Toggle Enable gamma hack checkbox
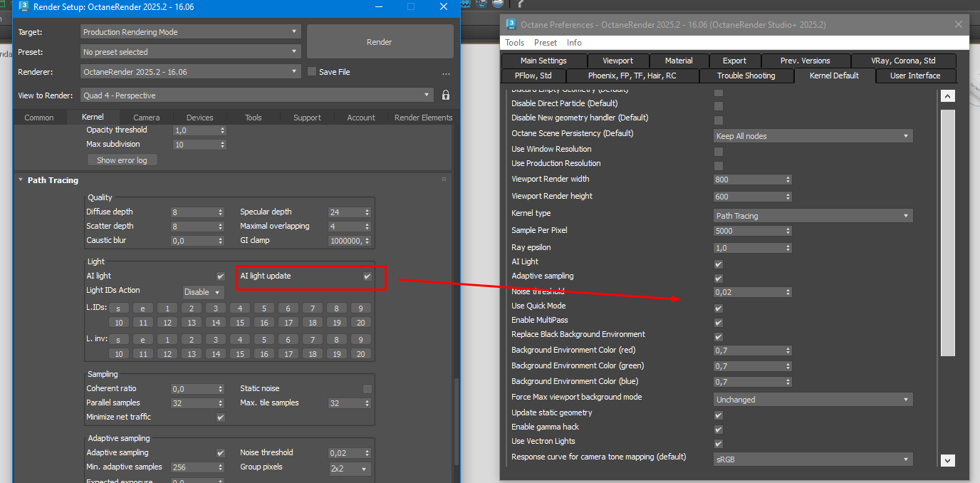Screen dimensions: 980x483 (x=719, y=430)
